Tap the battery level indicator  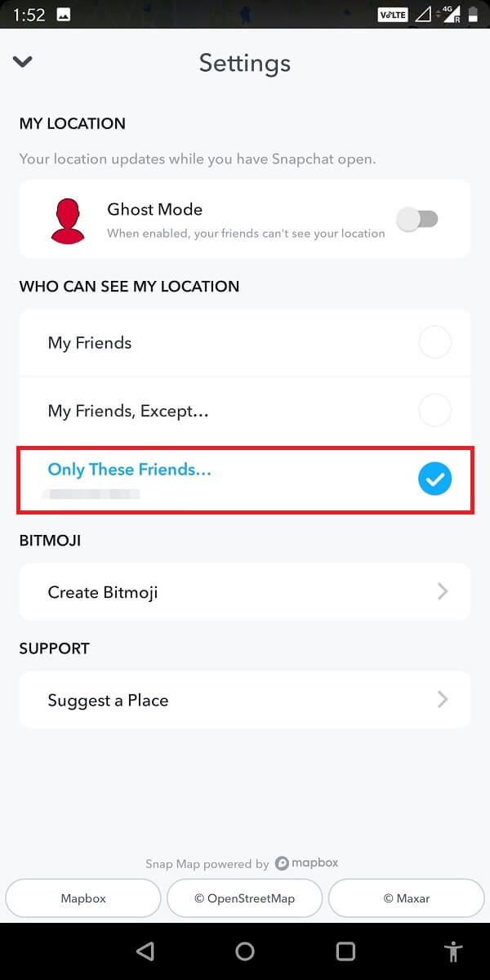[x=478, y=13]
